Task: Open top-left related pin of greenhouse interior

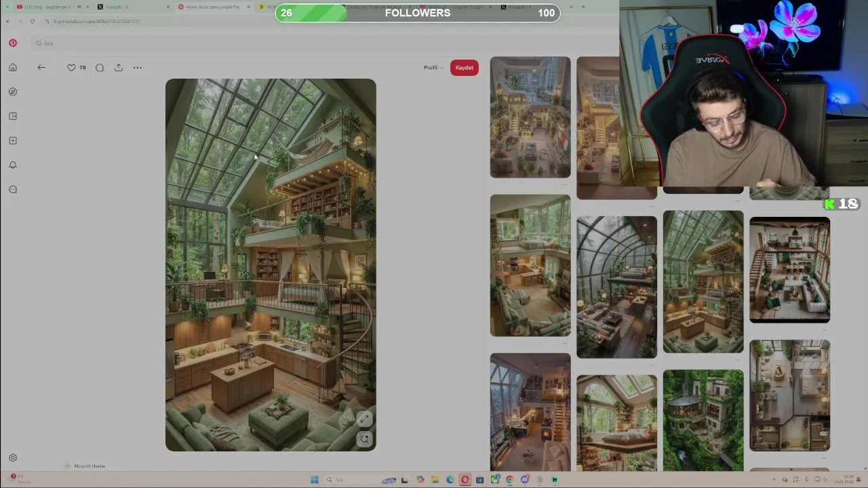Action: pyautogui.click(x=530, y=117)
